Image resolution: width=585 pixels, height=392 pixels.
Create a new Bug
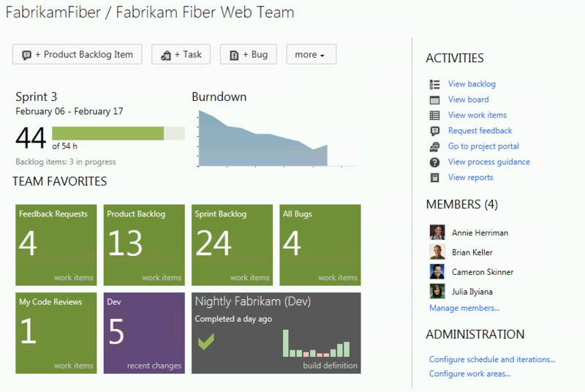click(249, 55)
